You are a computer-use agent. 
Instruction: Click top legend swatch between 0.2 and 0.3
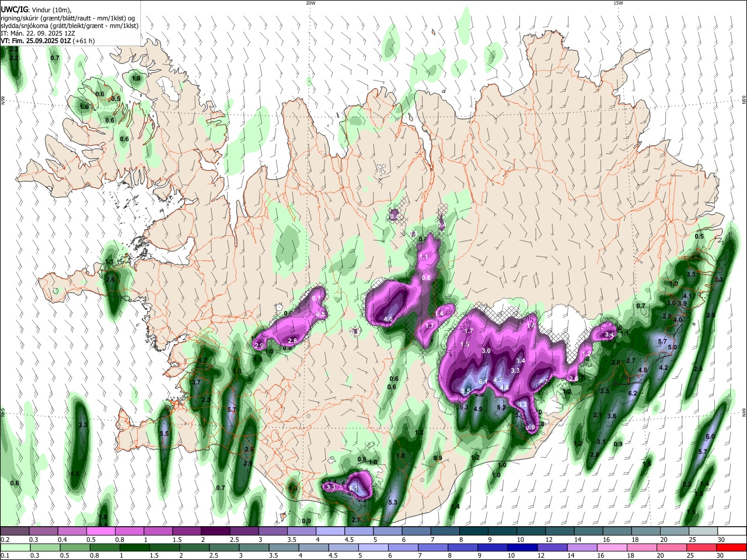coord(14,531)
